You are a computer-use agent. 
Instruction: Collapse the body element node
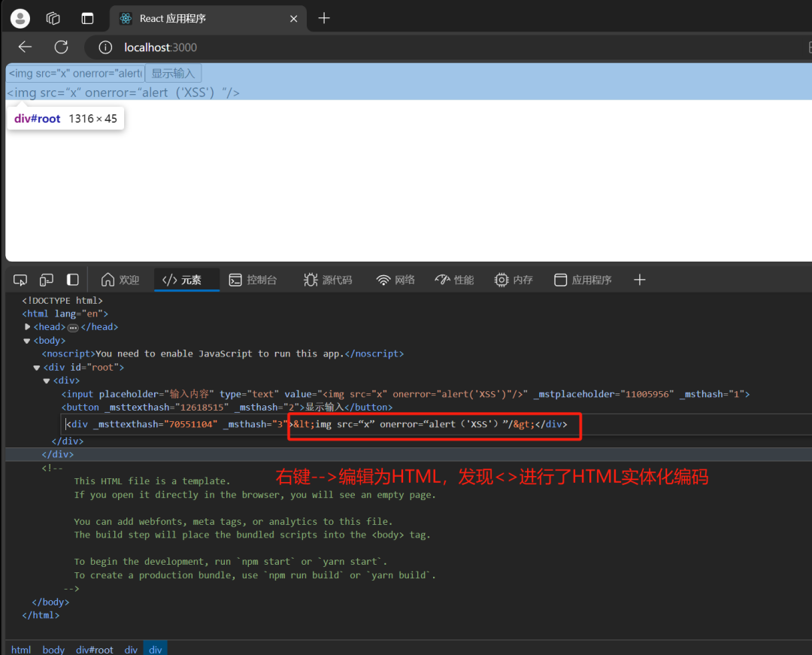pos(26,341)
